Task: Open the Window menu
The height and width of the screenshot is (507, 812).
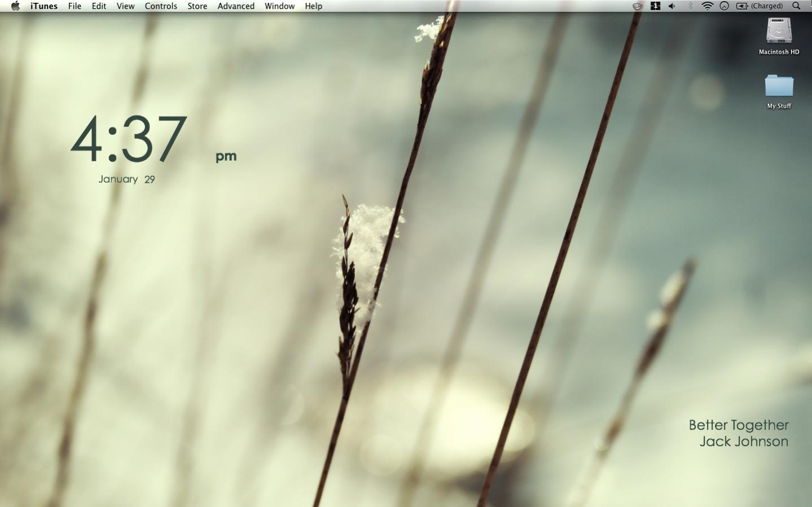Action: click(x=279, y=6)
